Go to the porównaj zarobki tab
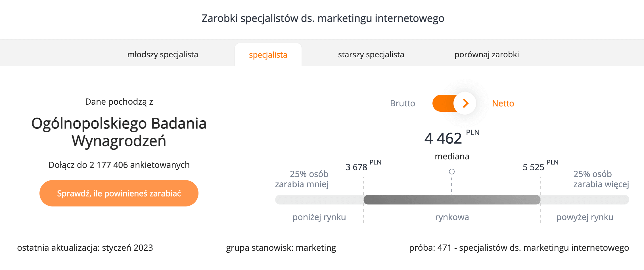Screen dimensions: 644x270 pyautogui.click(x=486, y=54)
